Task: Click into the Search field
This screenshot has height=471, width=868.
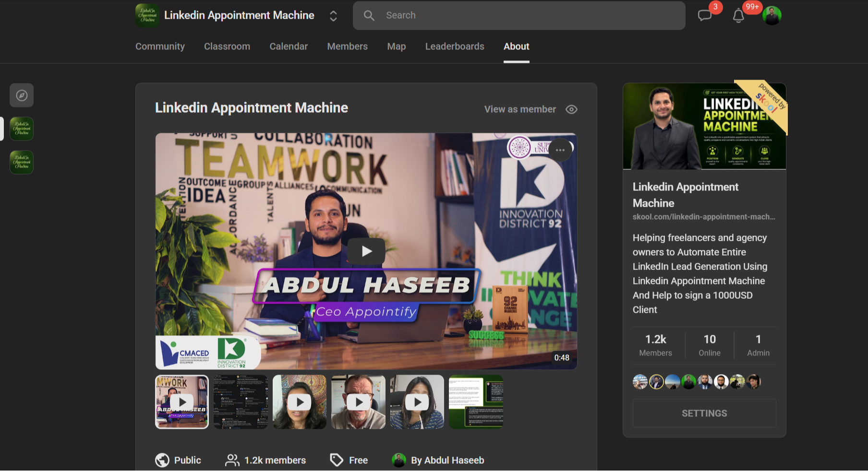Action: pyautogui.click(x=519, y=15)
